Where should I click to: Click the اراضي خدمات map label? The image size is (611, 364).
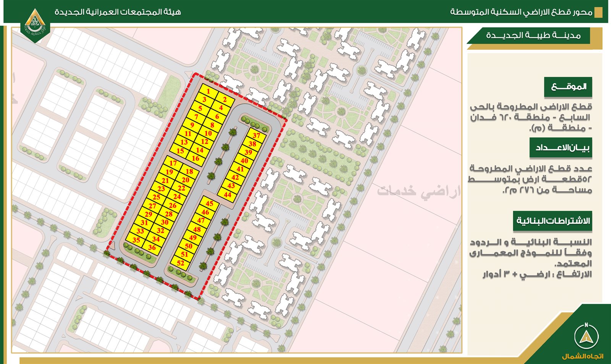418,191
